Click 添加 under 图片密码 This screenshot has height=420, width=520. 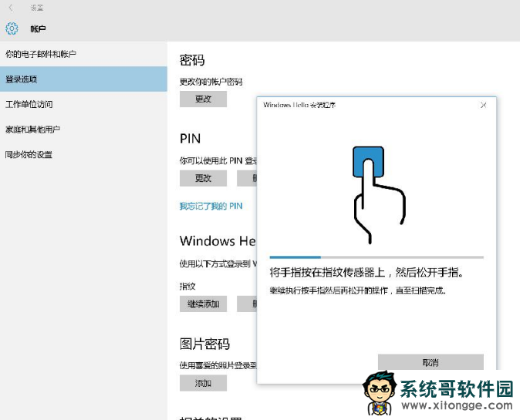point(203,383)
